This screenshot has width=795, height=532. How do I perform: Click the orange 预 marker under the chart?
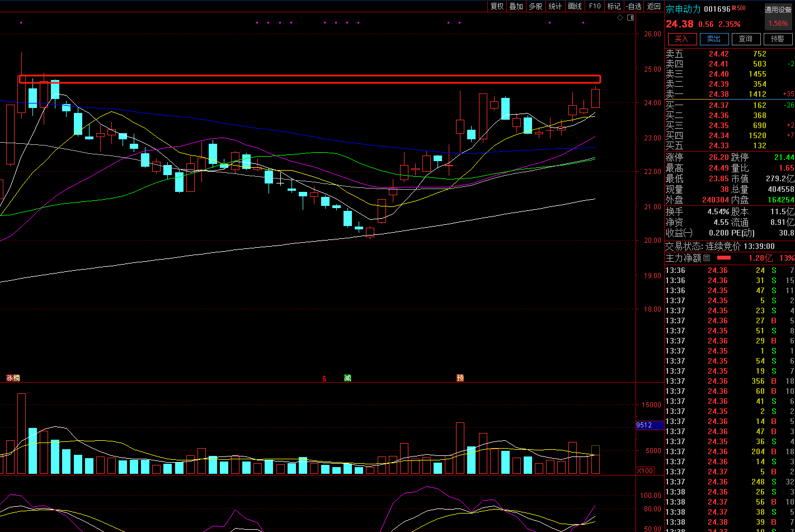point(460,378)
